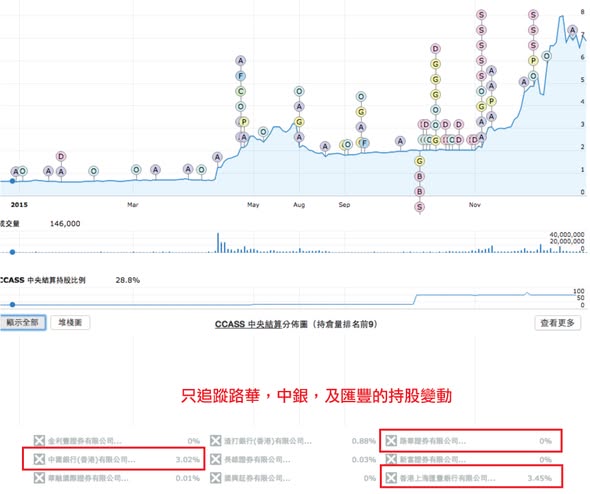
Task: Toggle the 國興証券 legend checkbox
Action: pyautogui.click(x=216, y=478)
